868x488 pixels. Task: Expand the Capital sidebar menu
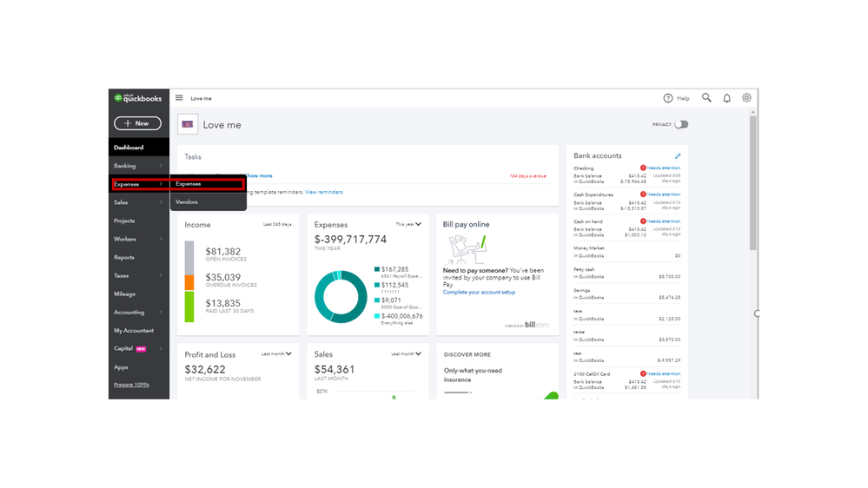[x=139, y=348]
